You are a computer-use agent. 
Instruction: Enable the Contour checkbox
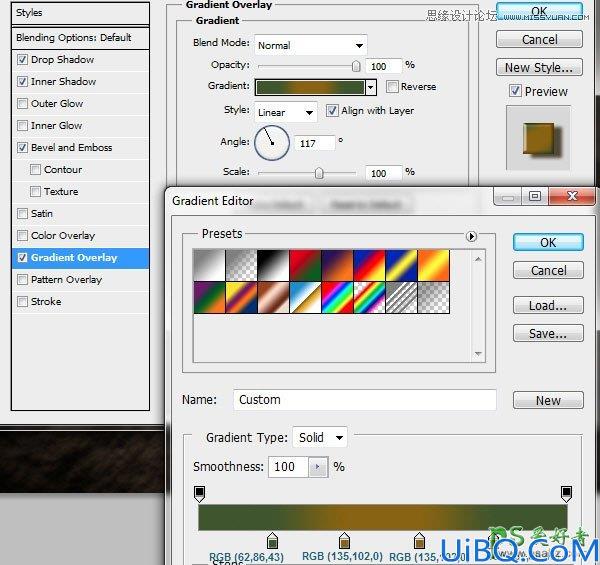pyautogui.click(x=35, y=169)
